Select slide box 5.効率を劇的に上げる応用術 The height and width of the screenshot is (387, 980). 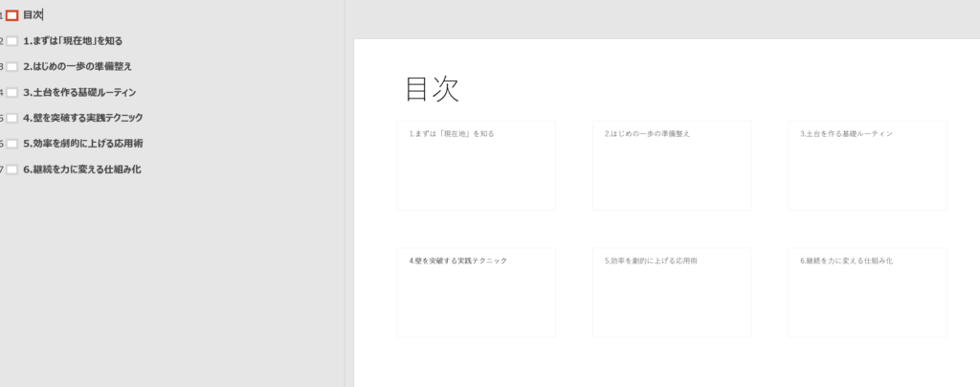[671, 292]
